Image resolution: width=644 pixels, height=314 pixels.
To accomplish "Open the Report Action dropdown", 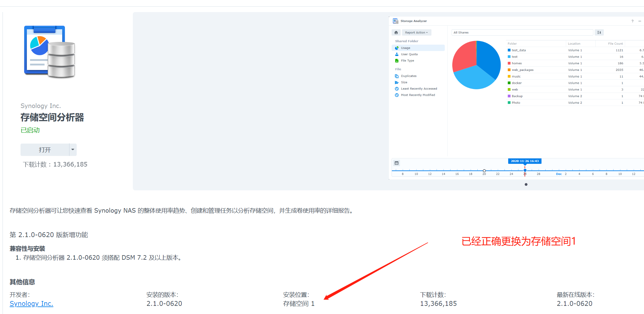I will click(416, 33).
